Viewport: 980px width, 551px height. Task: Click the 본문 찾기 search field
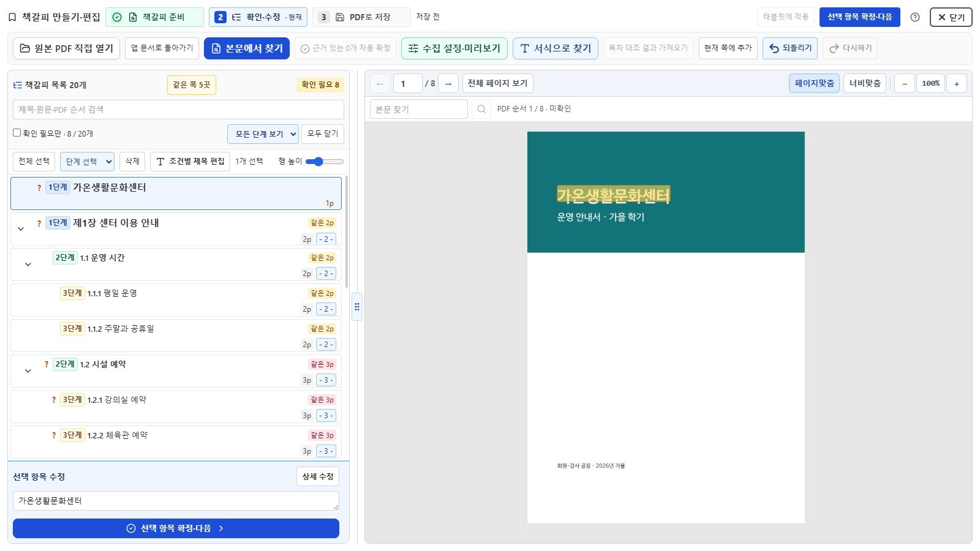(x=419, y=109)
